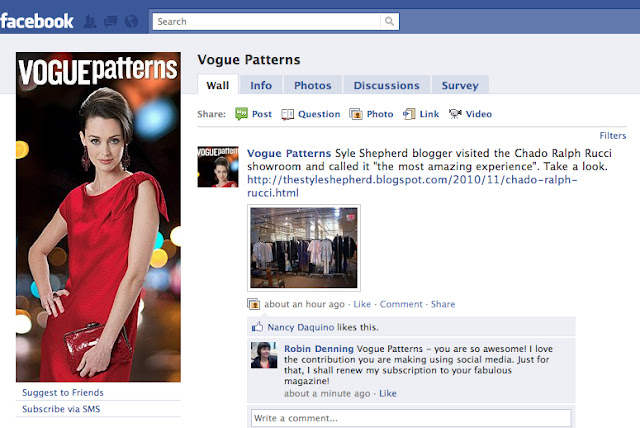Click the 'about a minute ago' timestamp
Image resolution: width=640 pixels, height=428 pixels.
click(x=327, y=393)
